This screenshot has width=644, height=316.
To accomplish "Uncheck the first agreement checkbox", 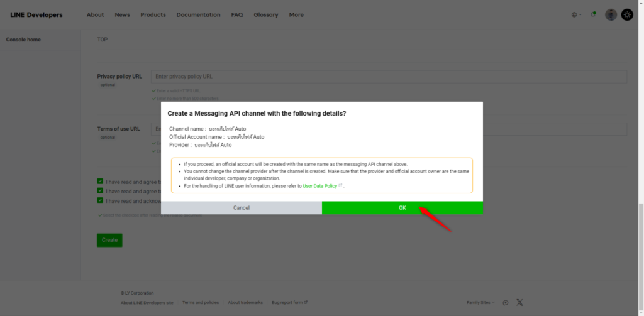I will [x=100, y=181].
